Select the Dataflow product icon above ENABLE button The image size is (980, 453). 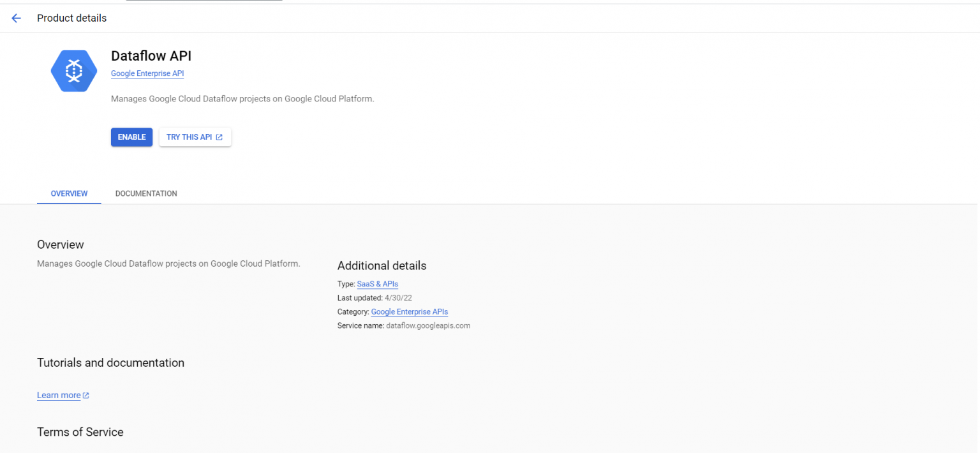click(73, 70)
